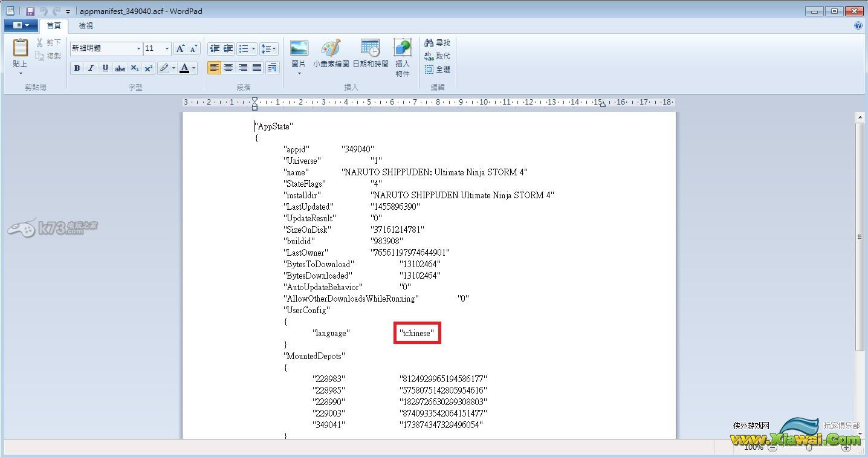Expand the bullet list style dropdown arrow
Viewport: 868px width, 457px height.
[x=253, y=48]
